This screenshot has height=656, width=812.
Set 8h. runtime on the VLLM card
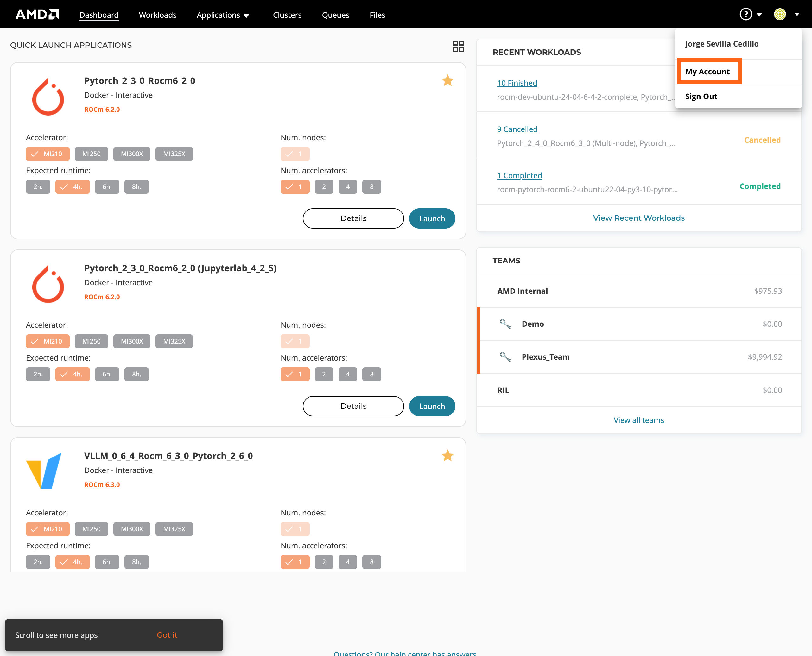coord(136,562)
